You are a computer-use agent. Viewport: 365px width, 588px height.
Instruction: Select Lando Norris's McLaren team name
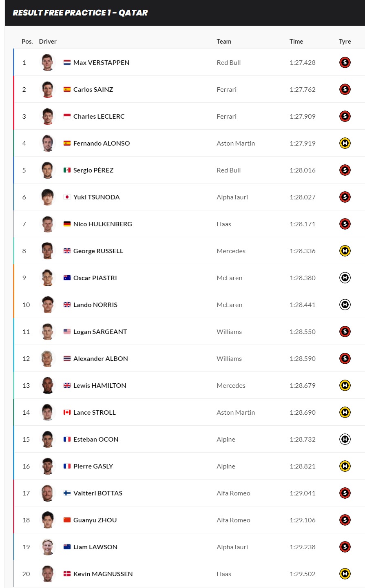230,305
